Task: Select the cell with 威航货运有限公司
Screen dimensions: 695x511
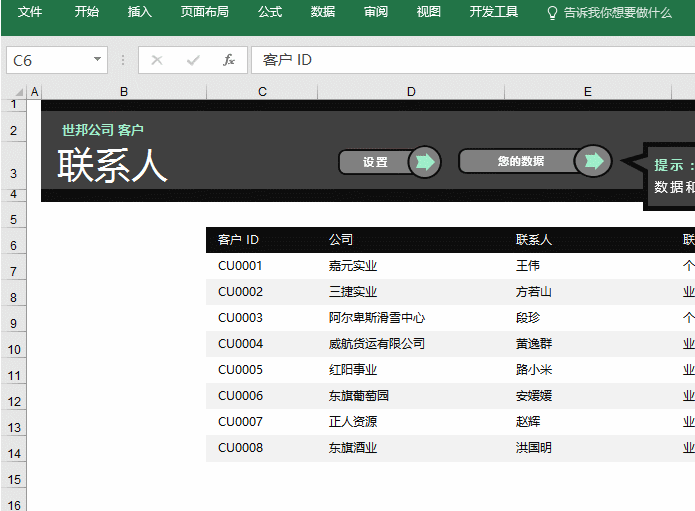Action: pyautogui.click(x=376, y=344)
